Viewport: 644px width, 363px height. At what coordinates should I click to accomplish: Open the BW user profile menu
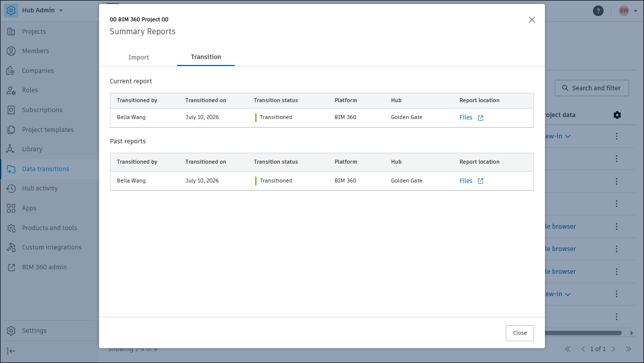(628, 11)
